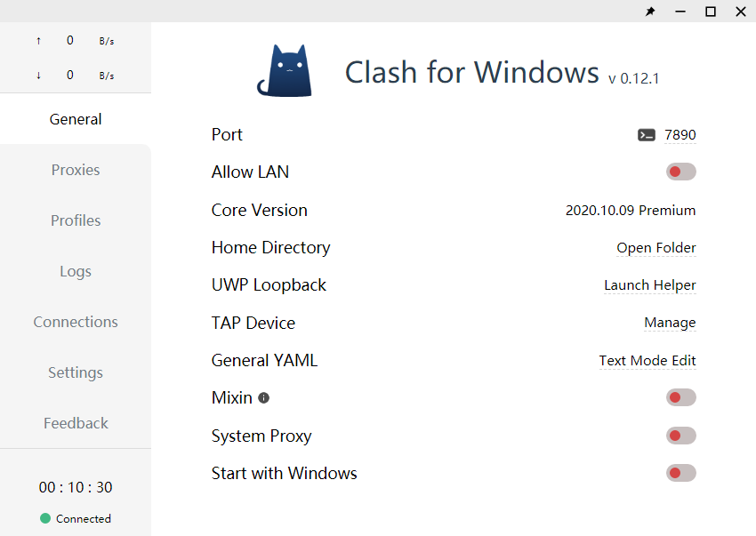The height and width of the screenshot is (536, 756).
Task: Open the Home Directory folder
Action: pos(656,248)
